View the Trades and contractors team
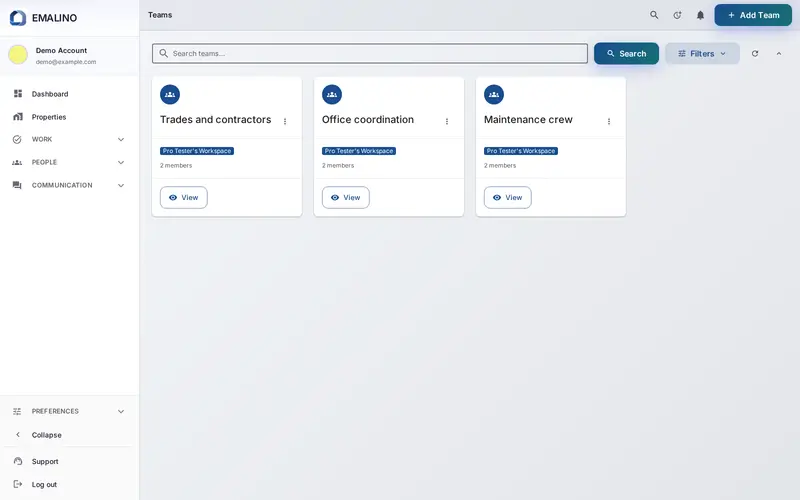The width and height of the screenshot is (800, 500). [x=184, y=197]
